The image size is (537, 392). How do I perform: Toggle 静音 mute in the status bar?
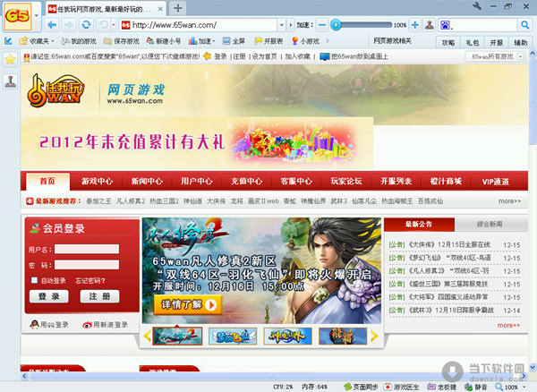point(475,387)
